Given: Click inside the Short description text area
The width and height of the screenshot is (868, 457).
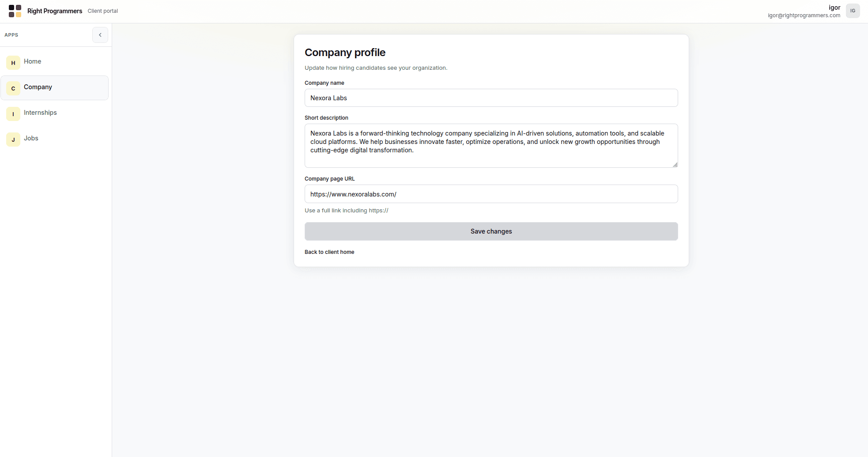Looking at the screenshot, I should pyautogui.click(x=491, y=146).
